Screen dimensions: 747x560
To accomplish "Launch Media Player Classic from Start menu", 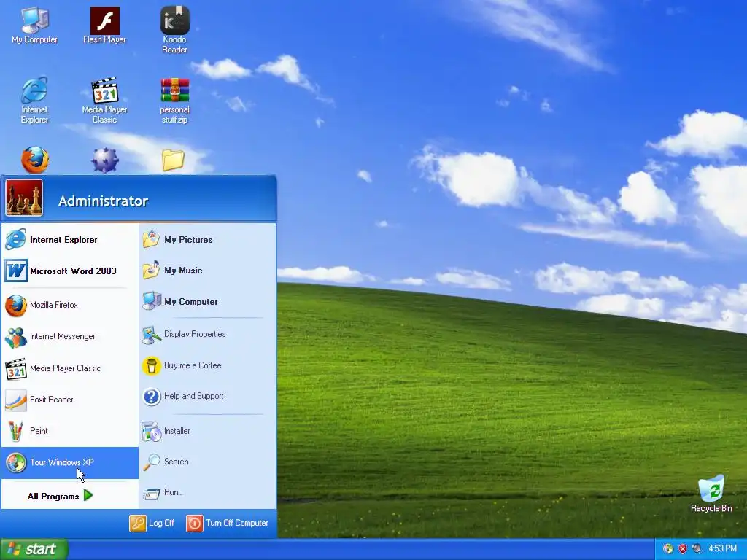I will pos(69,368).
